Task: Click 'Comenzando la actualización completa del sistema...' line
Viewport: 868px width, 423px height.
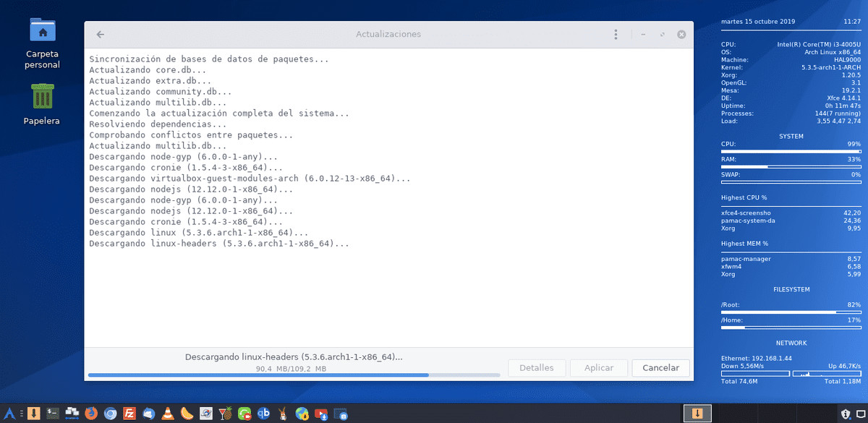Action: [x=219, y=114]
